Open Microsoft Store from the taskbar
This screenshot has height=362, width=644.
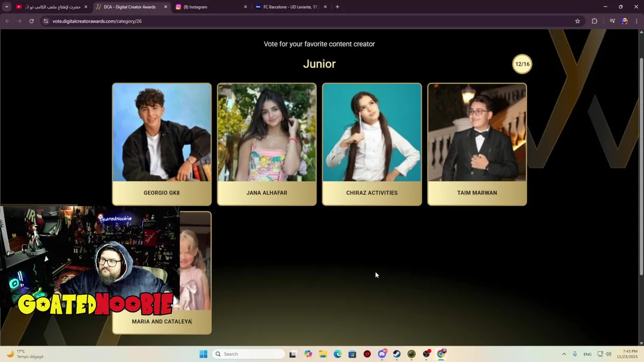tap(352, 354)
